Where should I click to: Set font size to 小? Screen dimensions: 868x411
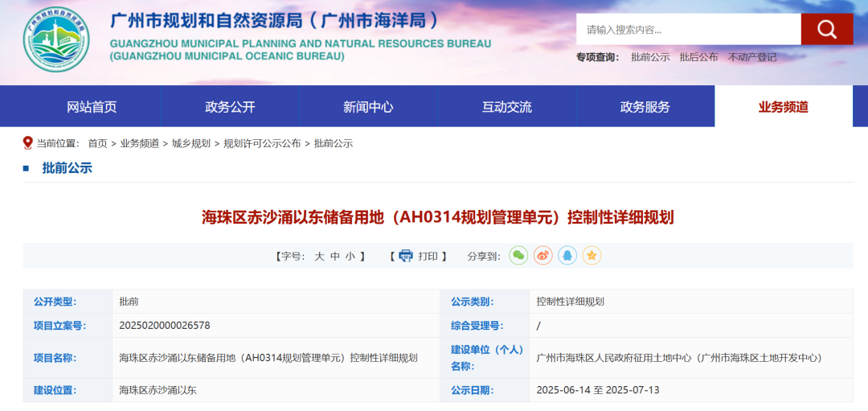350,256
